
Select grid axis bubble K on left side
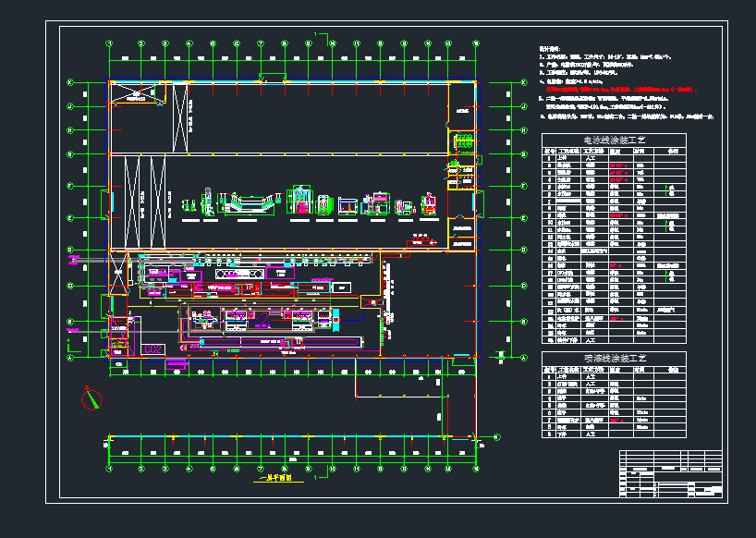coord(70,82)
